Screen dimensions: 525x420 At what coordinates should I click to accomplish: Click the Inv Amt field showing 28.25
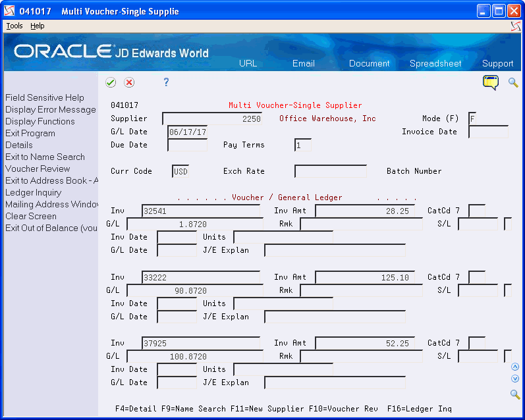tap(365, 211)
